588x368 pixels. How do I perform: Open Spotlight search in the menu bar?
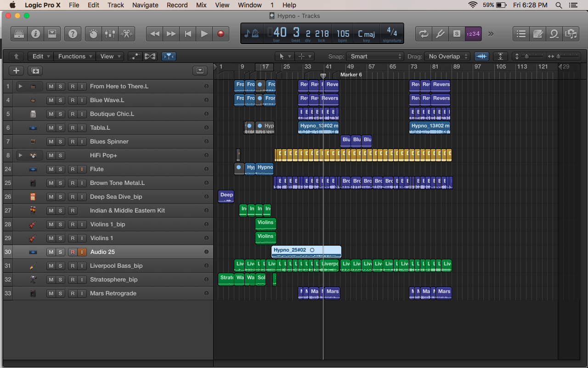[559, 5]
